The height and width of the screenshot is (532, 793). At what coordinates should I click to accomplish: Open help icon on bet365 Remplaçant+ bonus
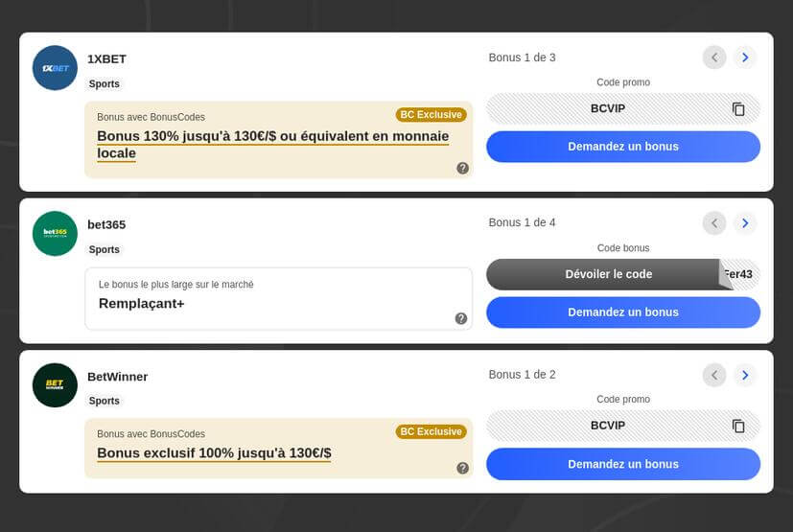(461, 318)
